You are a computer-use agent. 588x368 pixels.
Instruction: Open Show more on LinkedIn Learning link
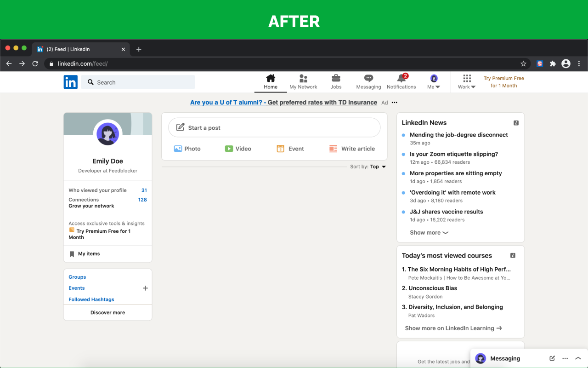coord(453,328)
